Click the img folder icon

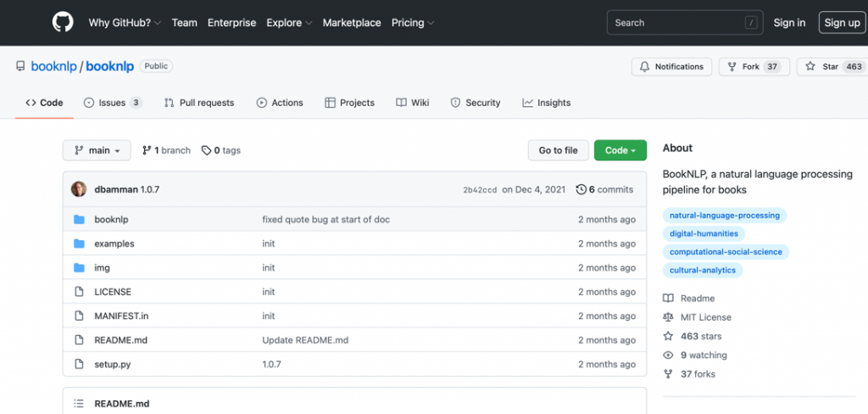[x=79, y=268]
